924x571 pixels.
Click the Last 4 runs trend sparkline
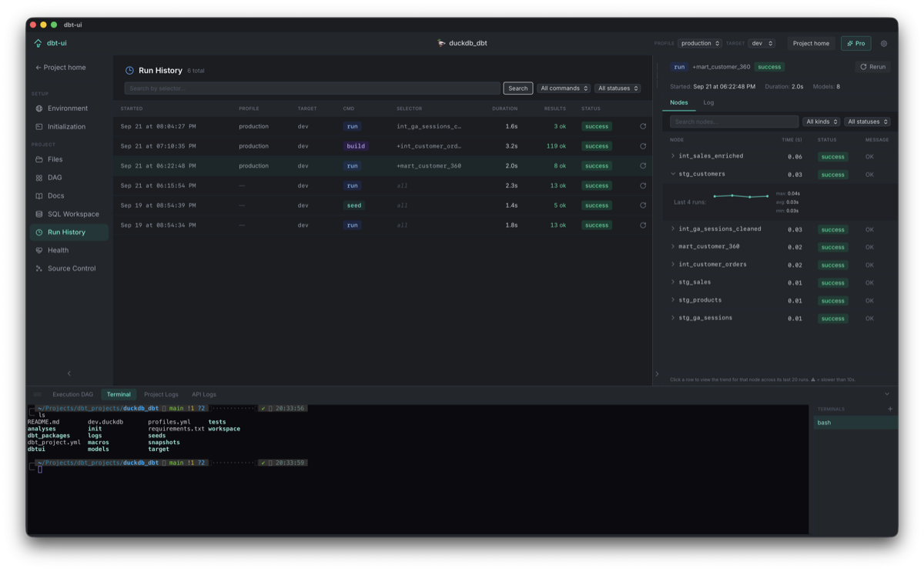pos(742,196)
